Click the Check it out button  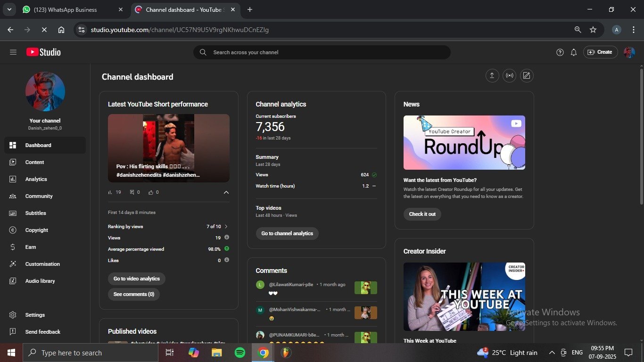coord(422,214)
